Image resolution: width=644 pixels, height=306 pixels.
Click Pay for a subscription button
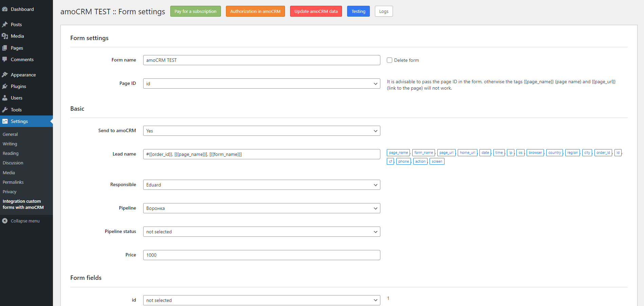(195, 11)
